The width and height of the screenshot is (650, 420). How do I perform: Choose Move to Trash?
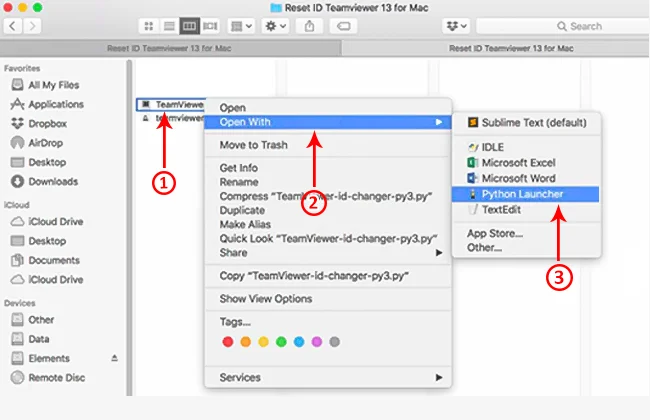point(327,145)
